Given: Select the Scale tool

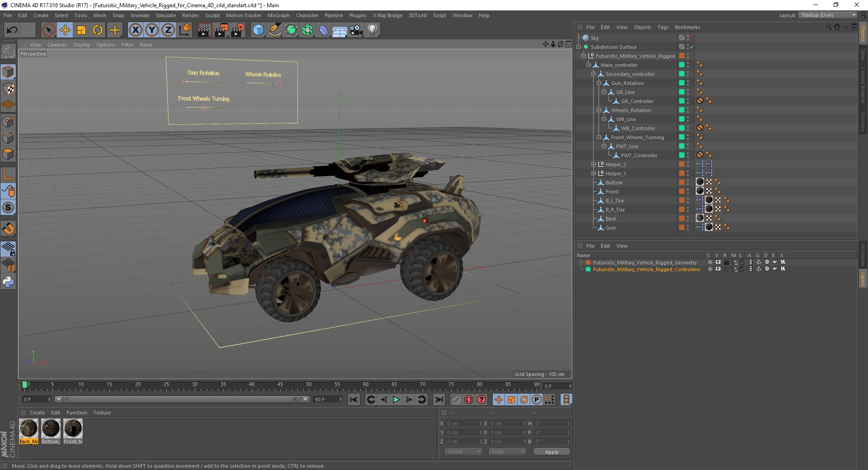Looking at the screenshot, I should click(x=81, y=30).
